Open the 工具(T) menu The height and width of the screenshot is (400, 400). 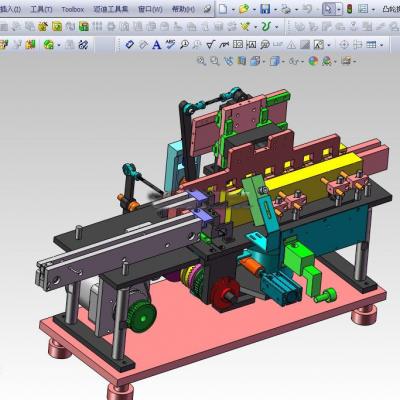tap(41, 9)
